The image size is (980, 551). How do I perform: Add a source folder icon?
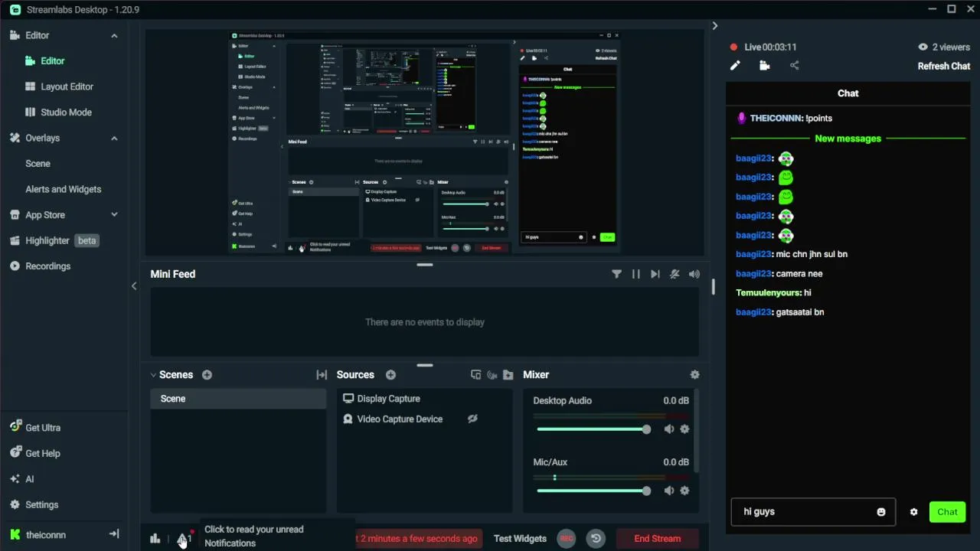(508, 375)
